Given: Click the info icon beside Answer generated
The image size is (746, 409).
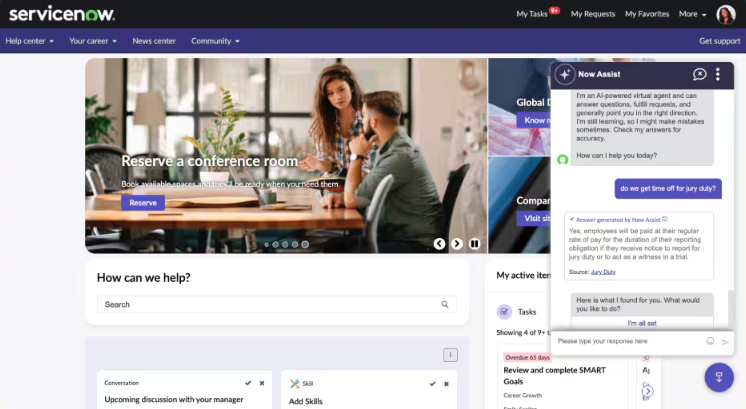Looking at the screenshot, I should (665, 219).
